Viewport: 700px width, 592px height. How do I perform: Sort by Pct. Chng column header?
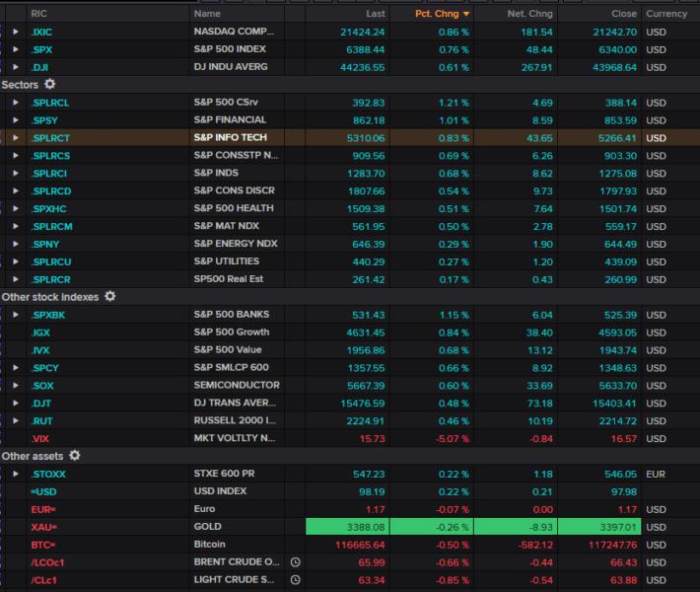coord(437,14)
